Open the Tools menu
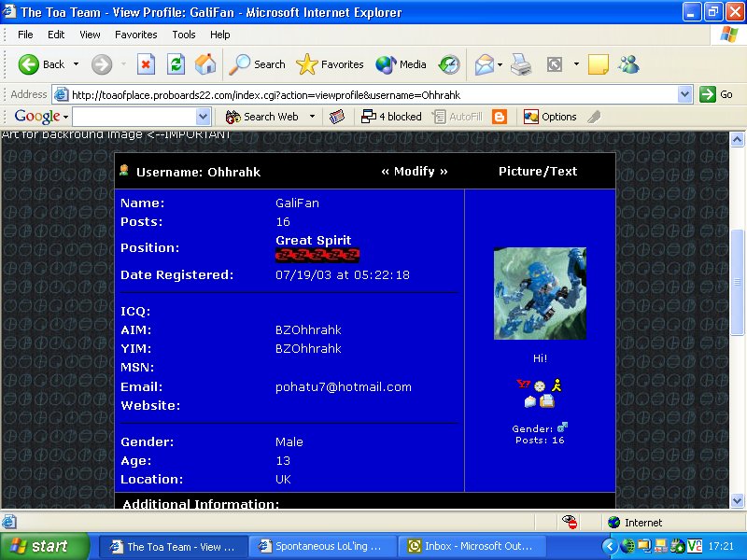Image resolution: width=747 pixels, height=560 pixels. 184,35
